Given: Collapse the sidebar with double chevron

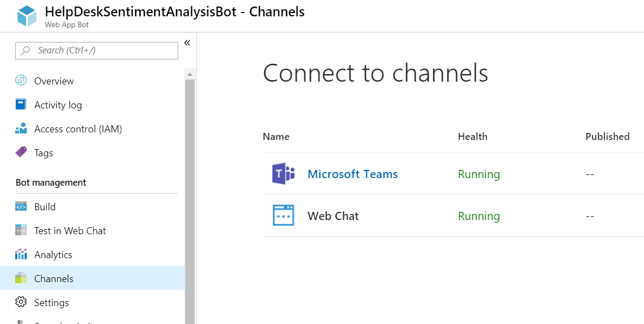Looking at the screenshot, I should 187,42.
